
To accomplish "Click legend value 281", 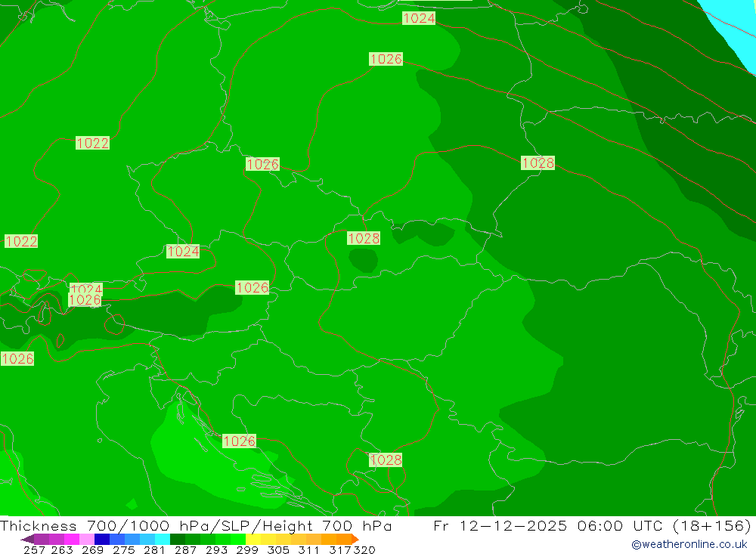I will tap(154, 549).
